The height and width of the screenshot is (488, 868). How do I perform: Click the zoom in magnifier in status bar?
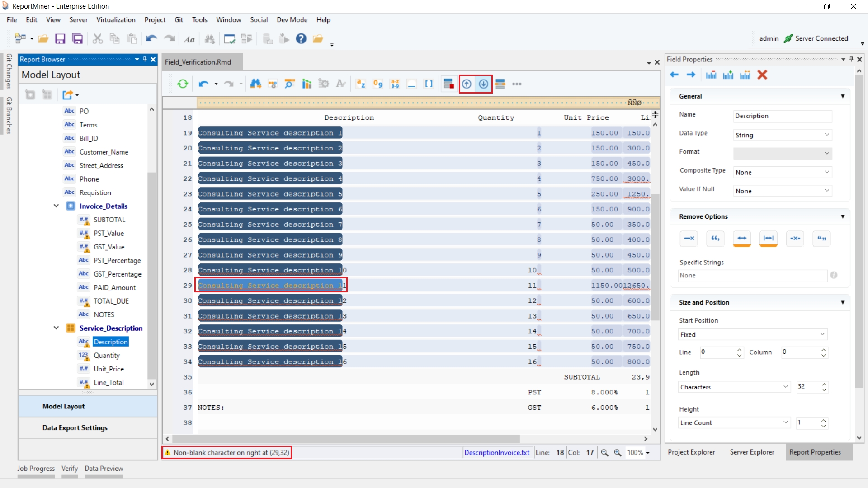click(618, 452)
